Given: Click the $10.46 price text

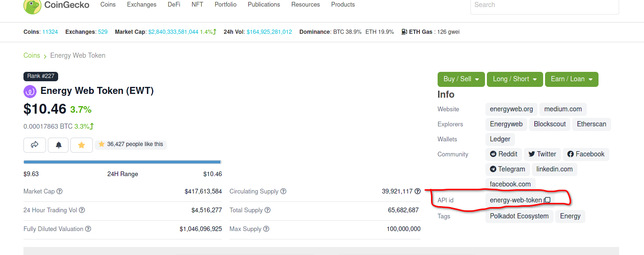Looking at the screenshot, I should click(45, 109).
